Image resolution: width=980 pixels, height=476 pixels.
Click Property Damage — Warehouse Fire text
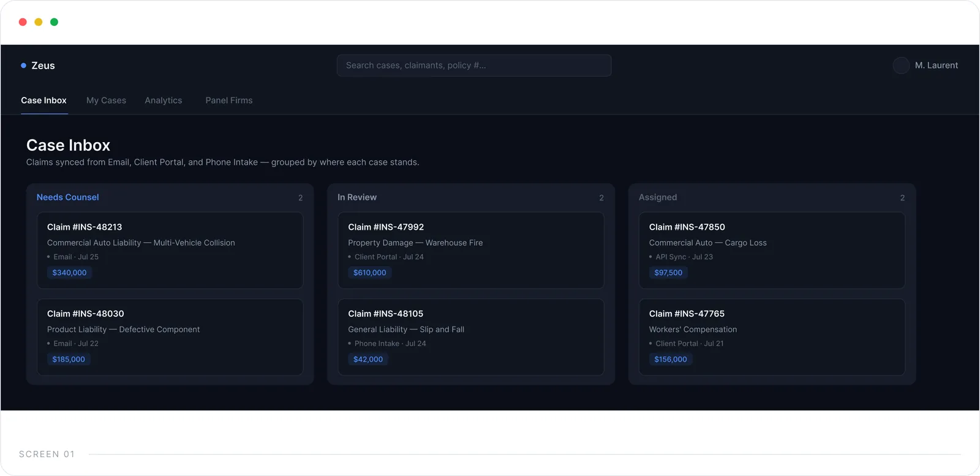coord(415,243)
